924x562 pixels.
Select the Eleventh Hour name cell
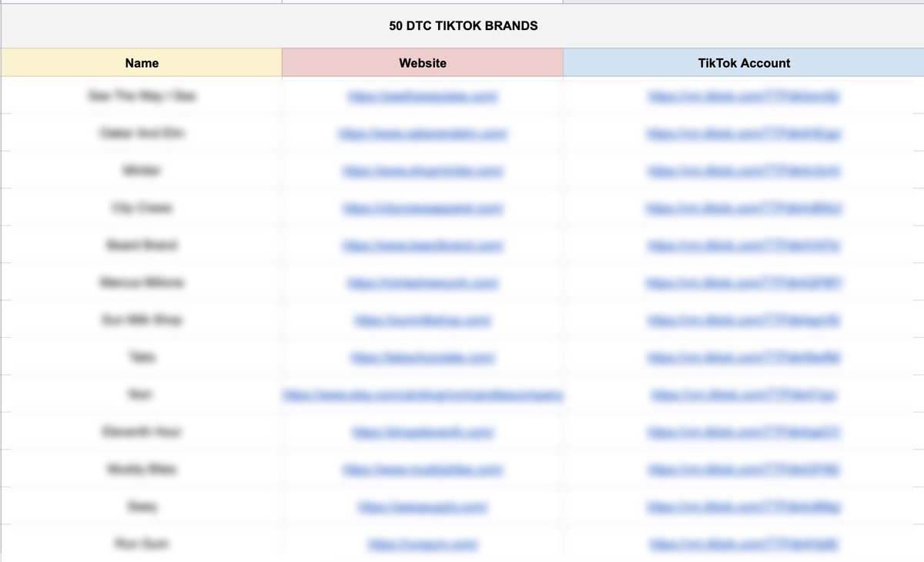(142, 432)
